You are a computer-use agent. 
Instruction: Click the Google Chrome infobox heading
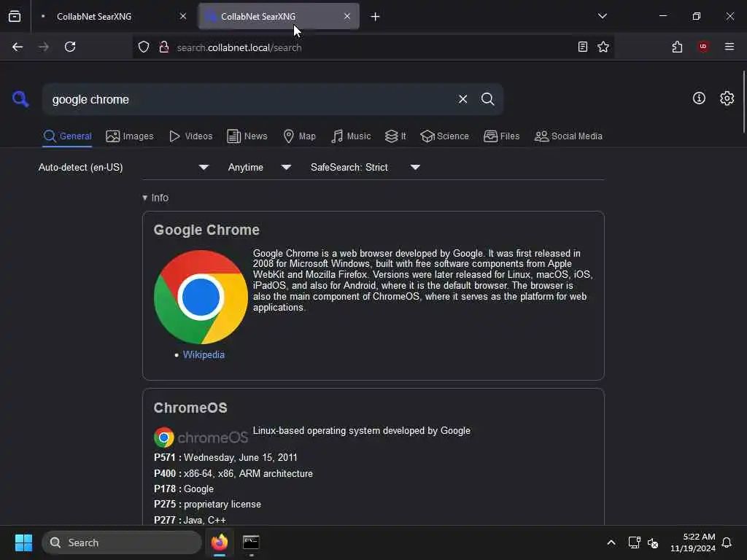click(x=206, y=230)
